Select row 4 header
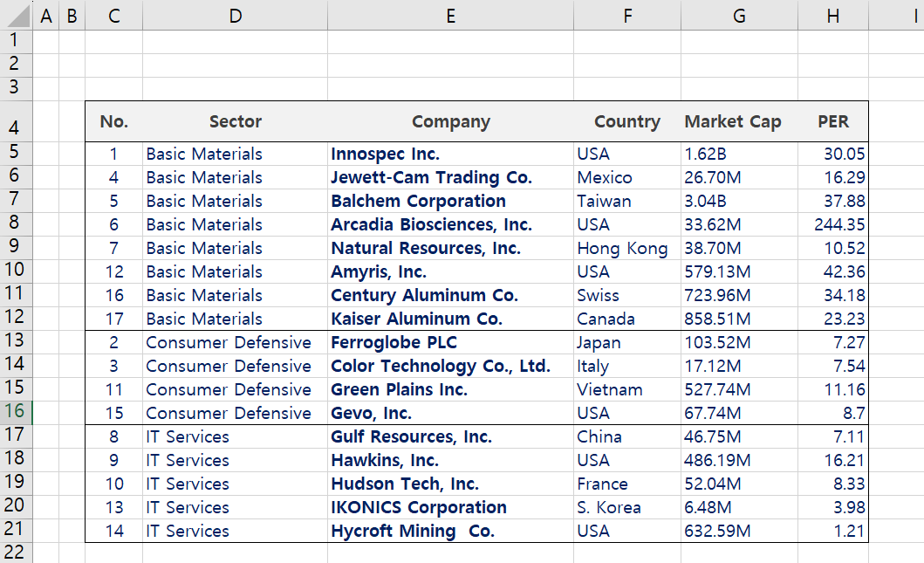 coord(16,121)
